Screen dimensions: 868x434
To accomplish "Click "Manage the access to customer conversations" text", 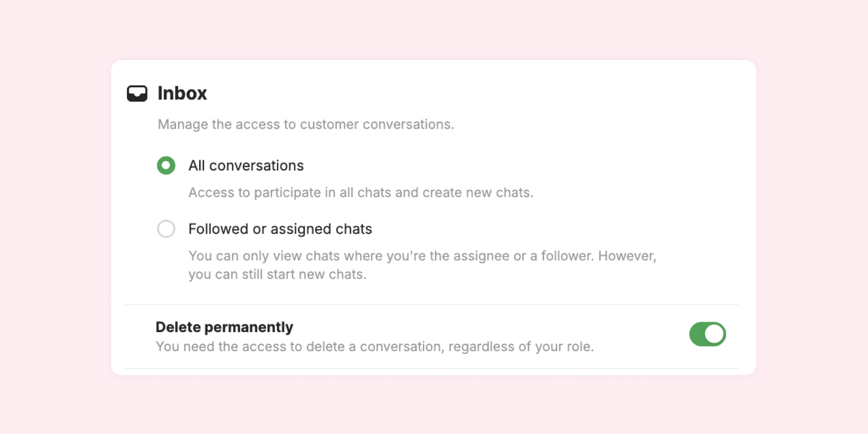I will (x=305, y=124).
